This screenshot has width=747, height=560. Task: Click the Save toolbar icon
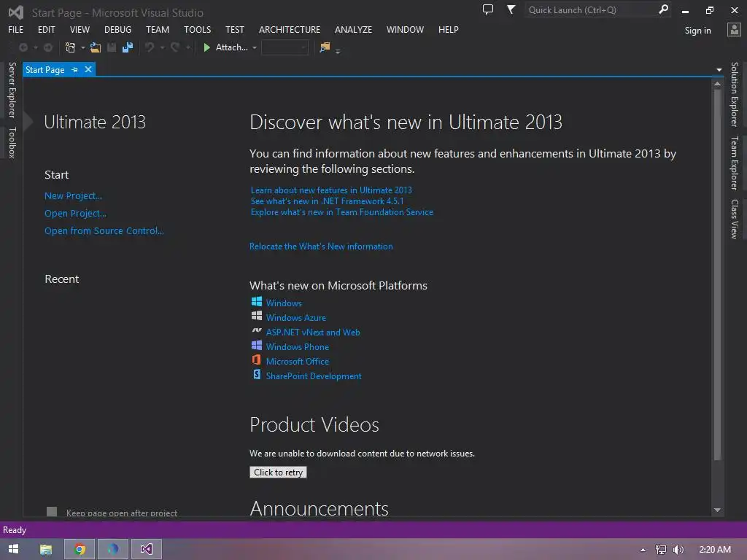tap(112, 47)
